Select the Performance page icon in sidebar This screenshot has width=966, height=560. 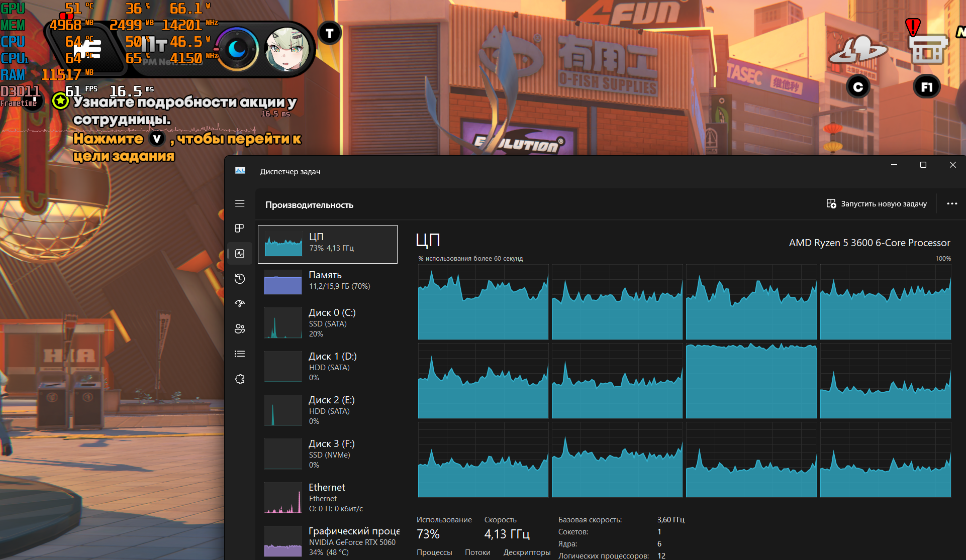(x=240, y=254)
